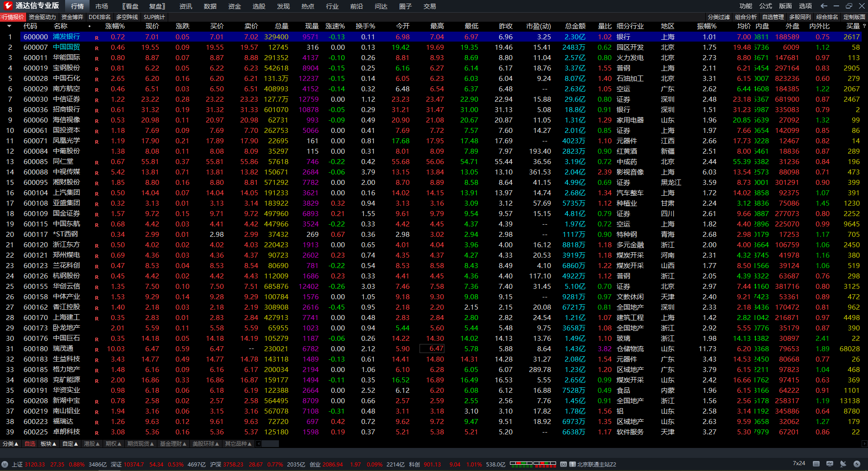Click the bottom horizontal scrollbar thumb

[x=270, y=444]
